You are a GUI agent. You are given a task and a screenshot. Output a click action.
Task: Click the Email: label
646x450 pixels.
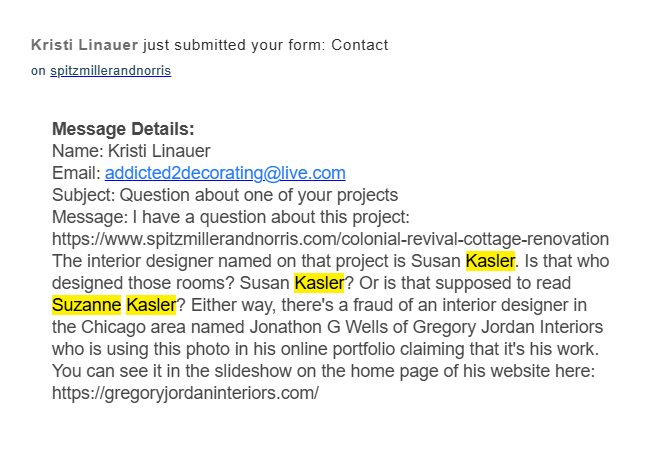76,173
